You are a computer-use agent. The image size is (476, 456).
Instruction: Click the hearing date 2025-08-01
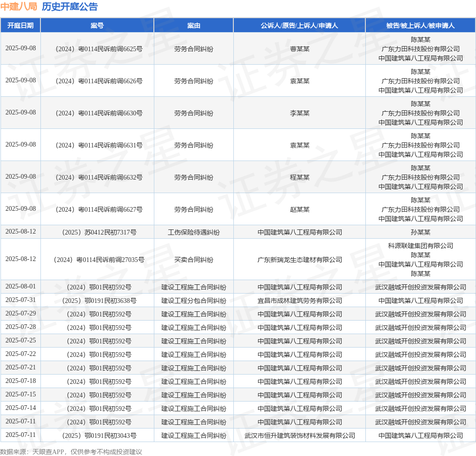(x=20, y=287)
